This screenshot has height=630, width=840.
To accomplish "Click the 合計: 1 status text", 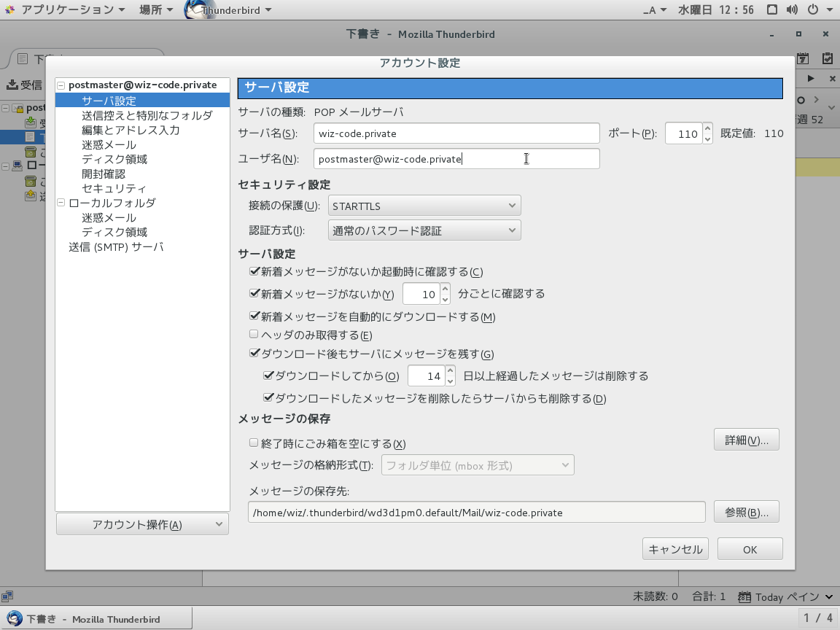I will tap(708, 596).
